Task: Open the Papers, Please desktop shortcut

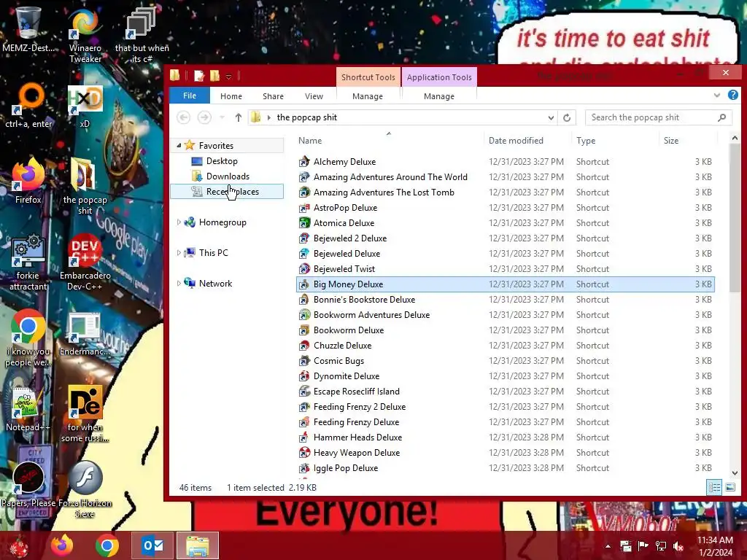Action: 28,485
